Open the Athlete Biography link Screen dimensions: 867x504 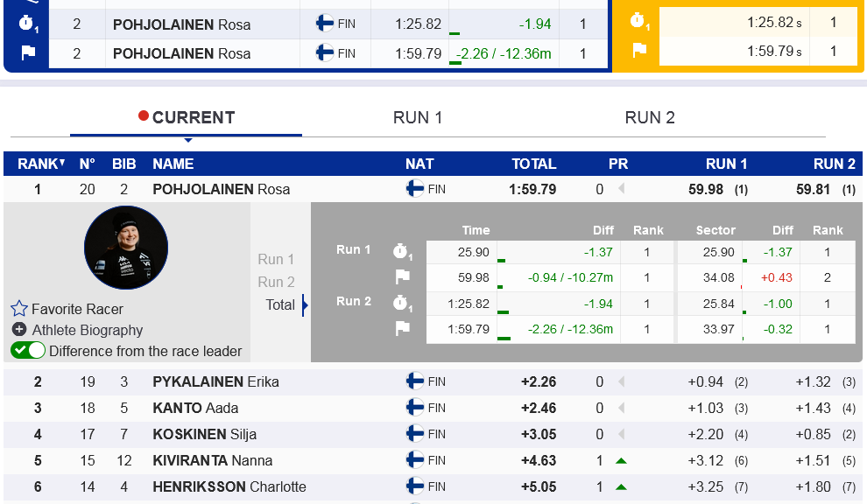click(88, 330)
